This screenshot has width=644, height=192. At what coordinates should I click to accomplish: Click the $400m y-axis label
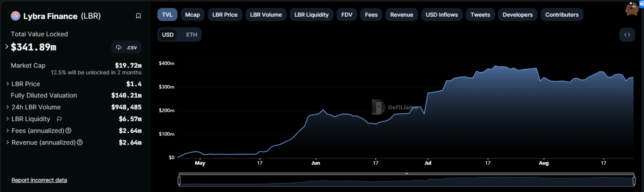[x=166, y=63]
